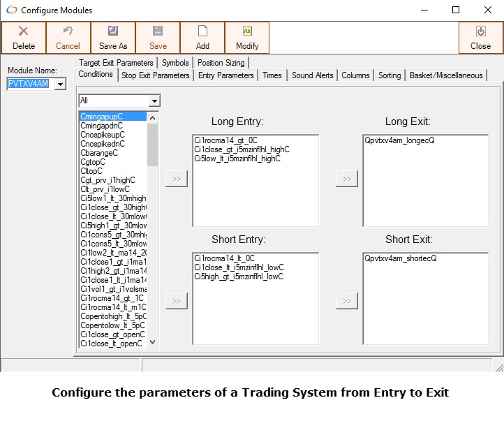Click the Save disk icon

coord(158,31)
